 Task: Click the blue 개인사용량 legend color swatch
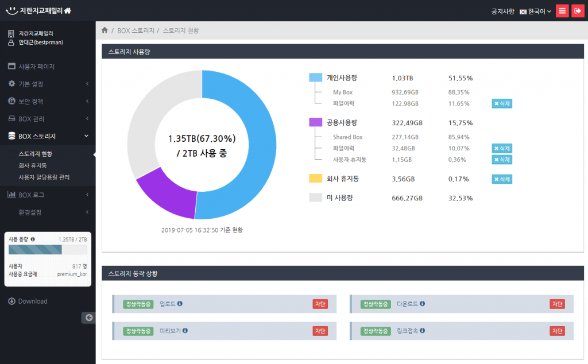315,78
